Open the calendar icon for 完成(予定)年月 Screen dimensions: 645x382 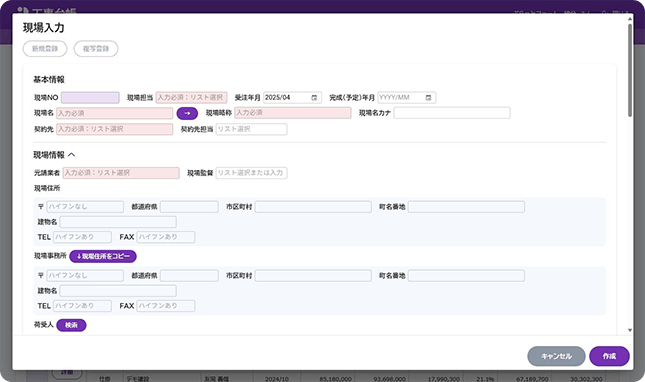(x=428, y=97)
